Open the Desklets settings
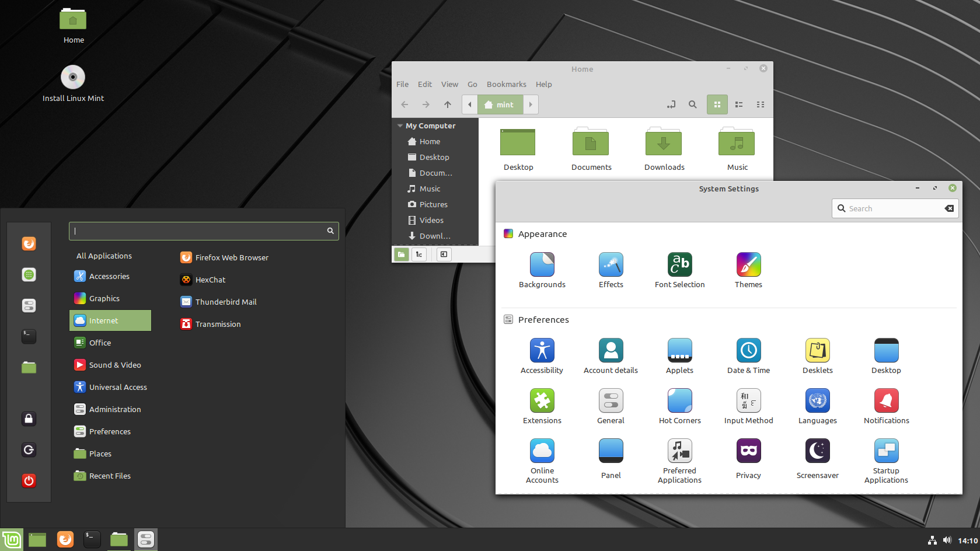The width and height of the screenshot is (980, 551). pyautogui.click(x=817, y=356)
